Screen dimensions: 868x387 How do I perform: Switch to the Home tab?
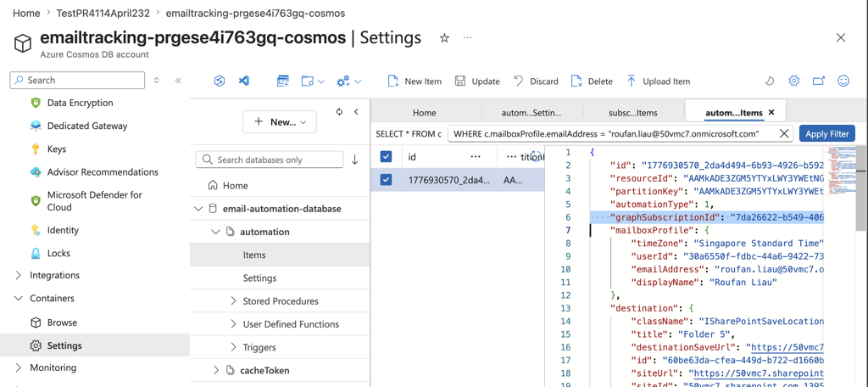click(x=425, y=113)
